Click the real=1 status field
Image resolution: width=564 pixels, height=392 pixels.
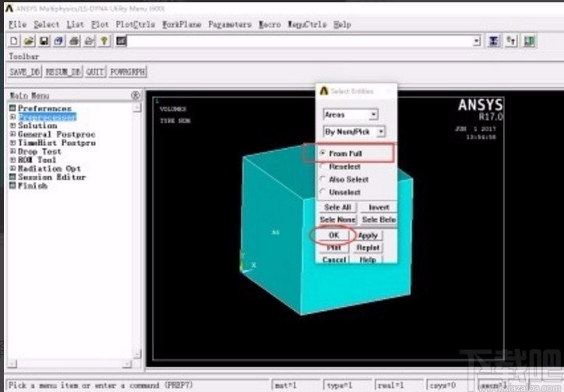[399, 386]
